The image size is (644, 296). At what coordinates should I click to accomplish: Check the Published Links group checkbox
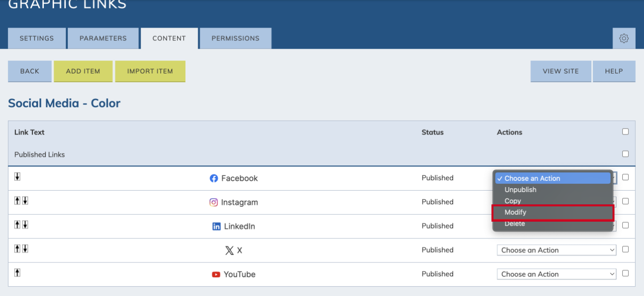pyautogui.click(x=625, y=154)
